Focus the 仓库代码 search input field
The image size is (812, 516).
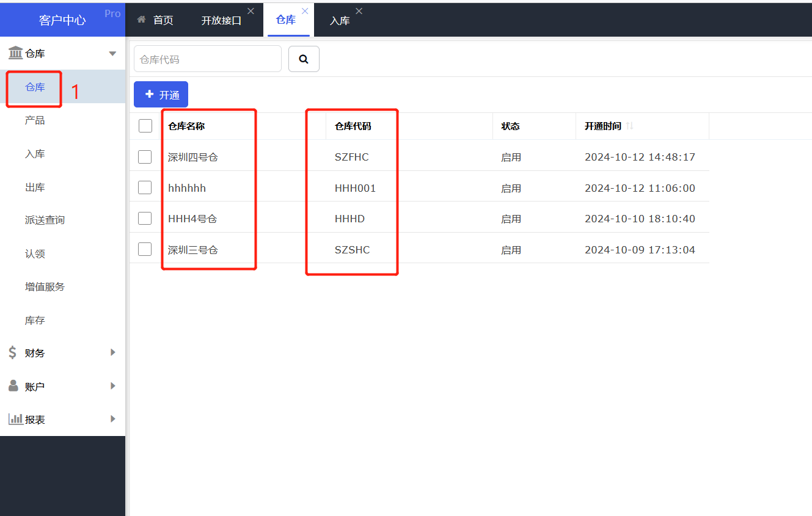pyautogui.click(x=207, y=59)
